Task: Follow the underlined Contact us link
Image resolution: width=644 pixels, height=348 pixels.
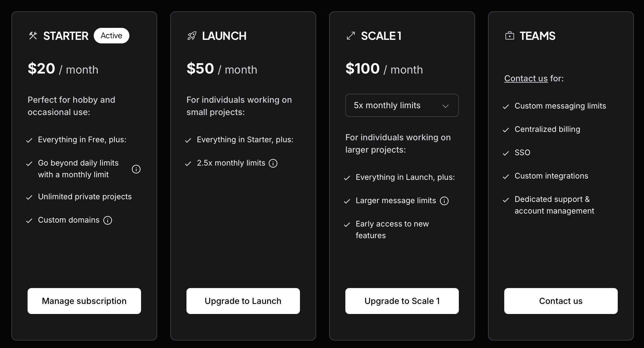Action: 526,78
